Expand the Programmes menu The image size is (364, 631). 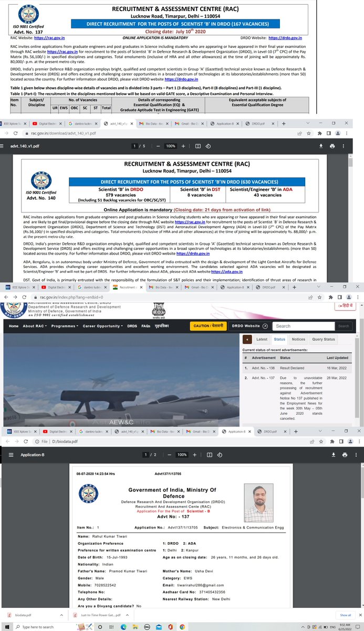[x=65, y=326]
